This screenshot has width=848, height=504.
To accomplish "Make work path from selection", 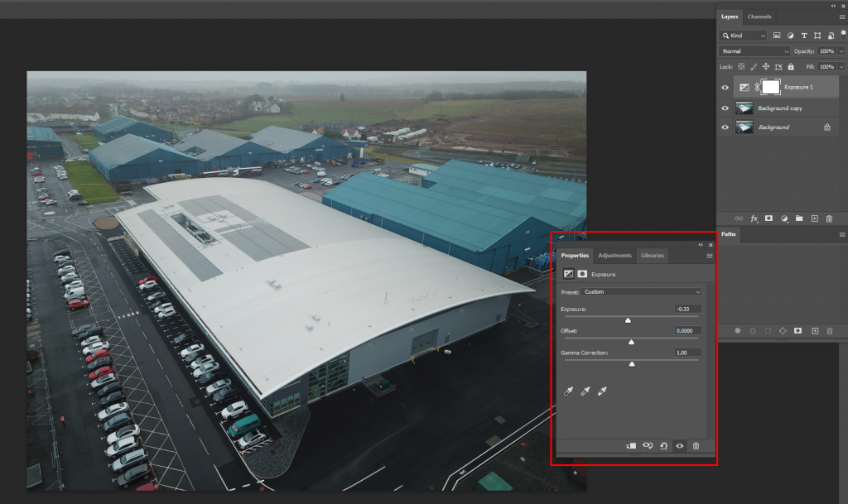I will [783, 330].
